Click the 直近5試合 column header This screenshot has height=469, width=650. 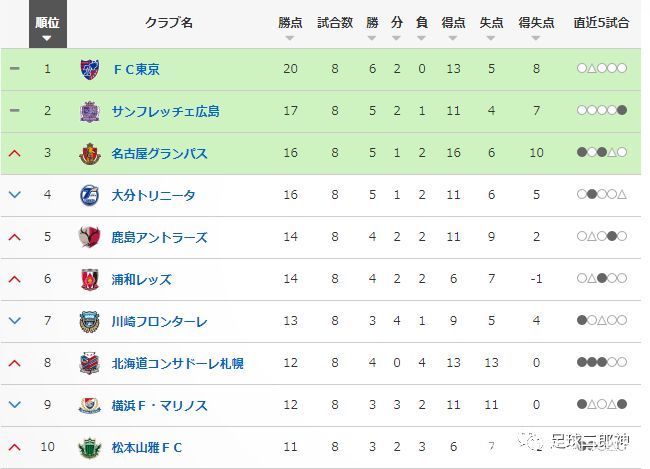tap(601, 22)
